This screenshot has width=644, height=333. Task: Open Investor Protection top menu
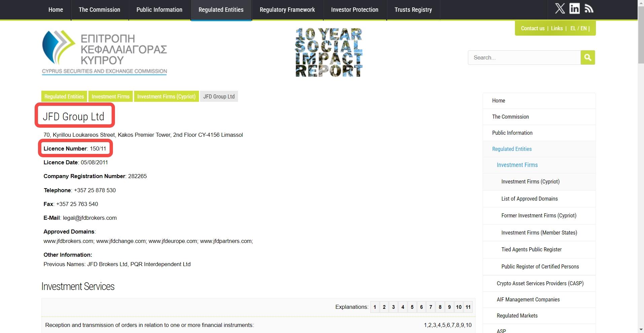[x=355, y=10]
